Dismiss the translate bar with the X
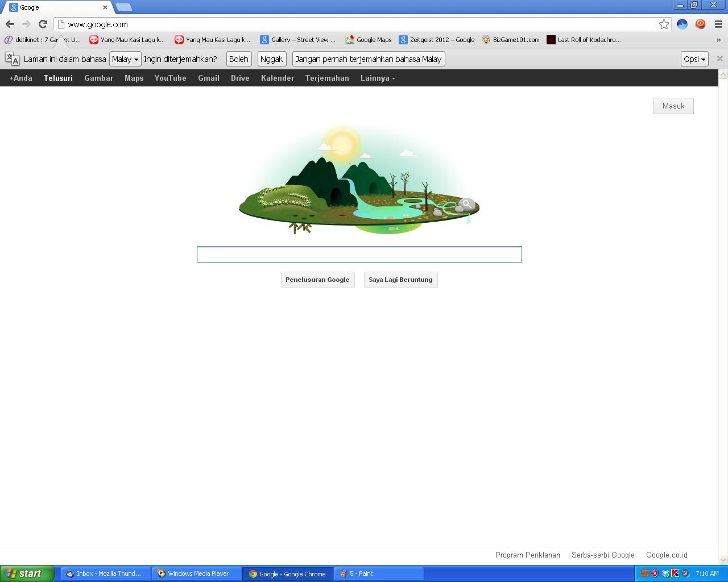 pyautogui.click(x=719, y=59)
